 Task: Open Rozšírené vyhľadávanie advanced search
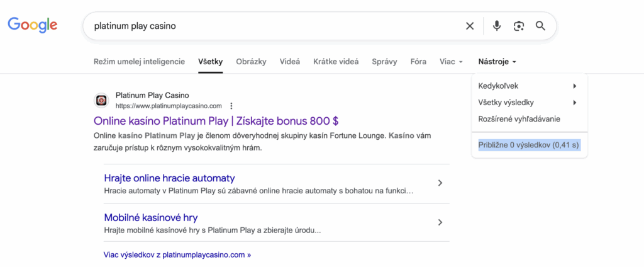[519, 118]
